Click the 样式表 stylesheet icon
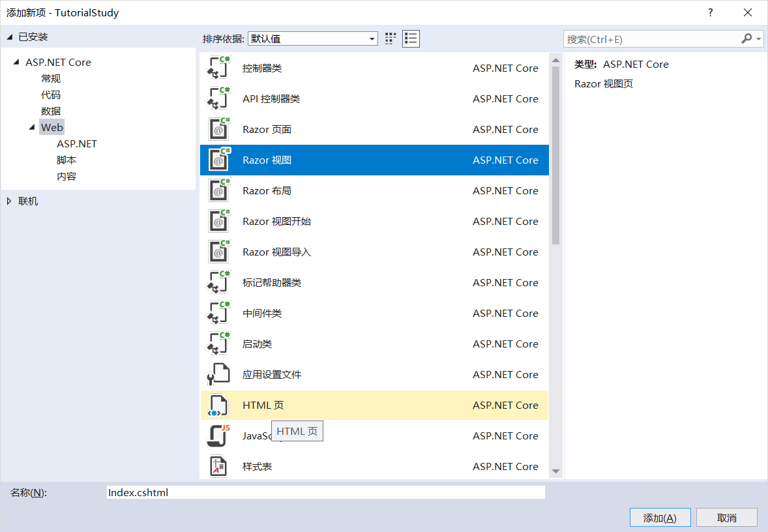Screen dimensions: 768x532 (x=218, y=466)
